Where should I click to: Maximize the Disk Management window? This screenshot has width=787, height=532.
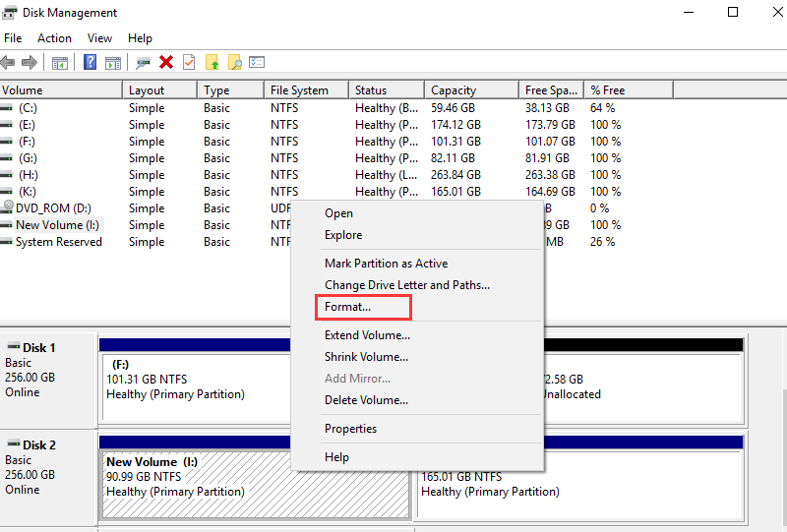pos(733,12)
